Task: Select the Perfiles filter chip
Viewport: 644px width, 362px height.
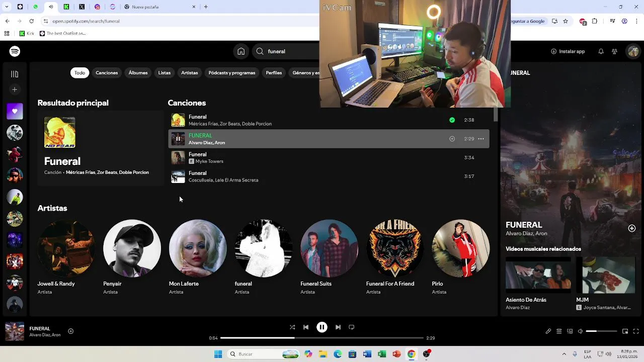Action: [274, 73]
